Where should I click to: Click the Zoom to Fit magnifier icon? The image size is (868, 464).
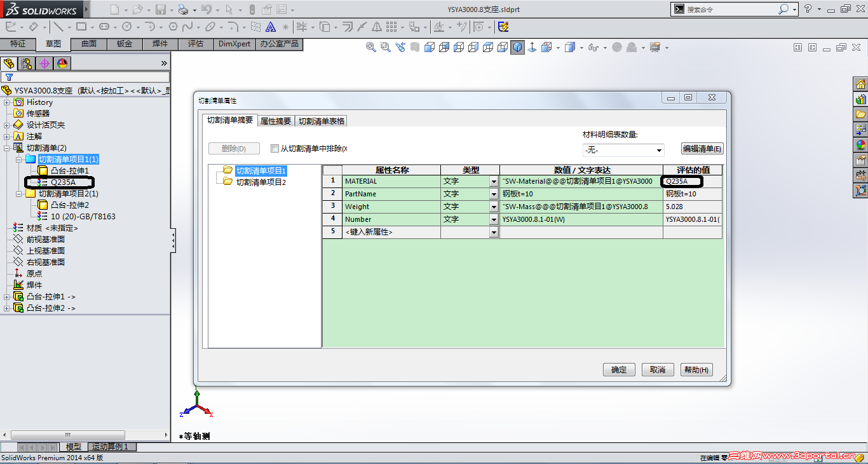point(371,47)
